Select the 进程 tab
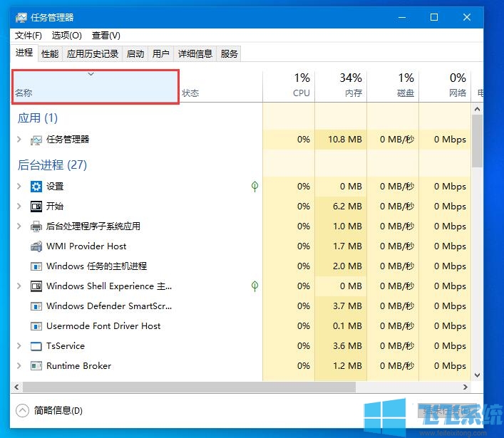The height and width of the screenshot is (438, 504). (x=24, y=53)
